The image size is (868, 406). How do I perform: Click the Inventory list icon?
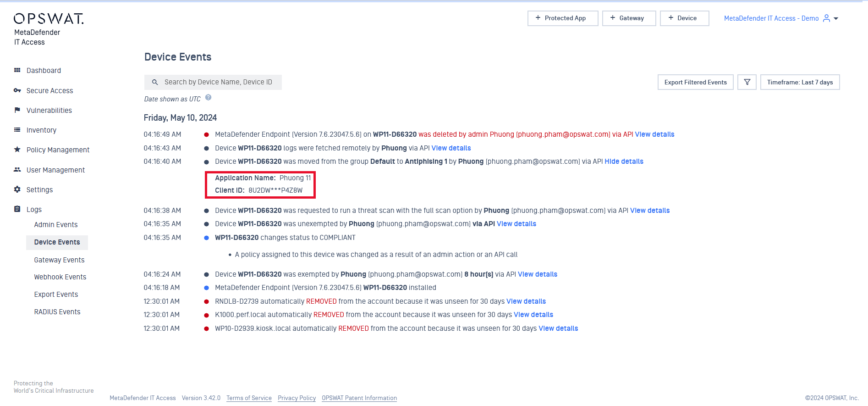coord(17,130)
